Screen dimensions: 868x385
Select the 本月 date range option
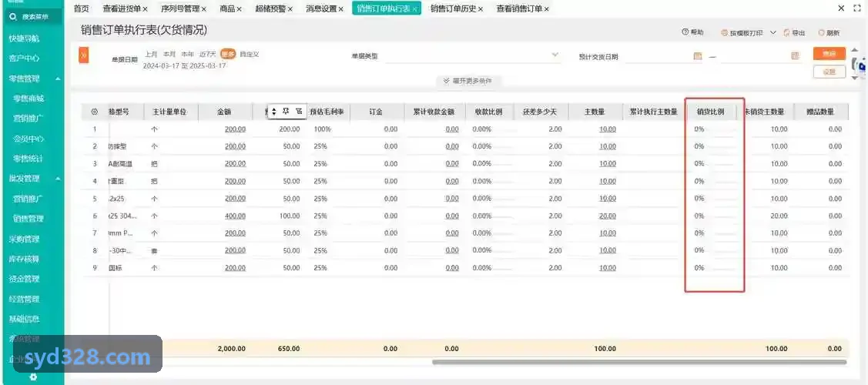tap(169, 54)
